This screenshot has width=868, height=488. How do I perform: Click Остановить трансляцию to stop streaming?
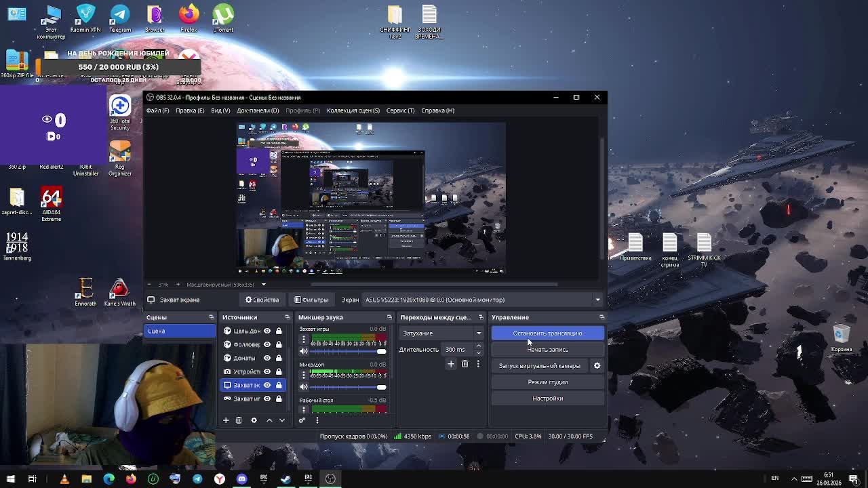(547, 333)
